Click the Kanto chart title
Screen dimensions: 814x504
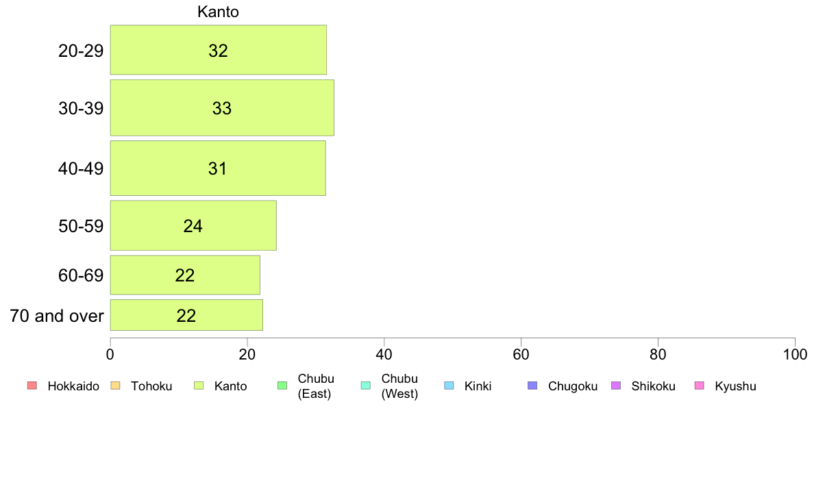[218, 12]
